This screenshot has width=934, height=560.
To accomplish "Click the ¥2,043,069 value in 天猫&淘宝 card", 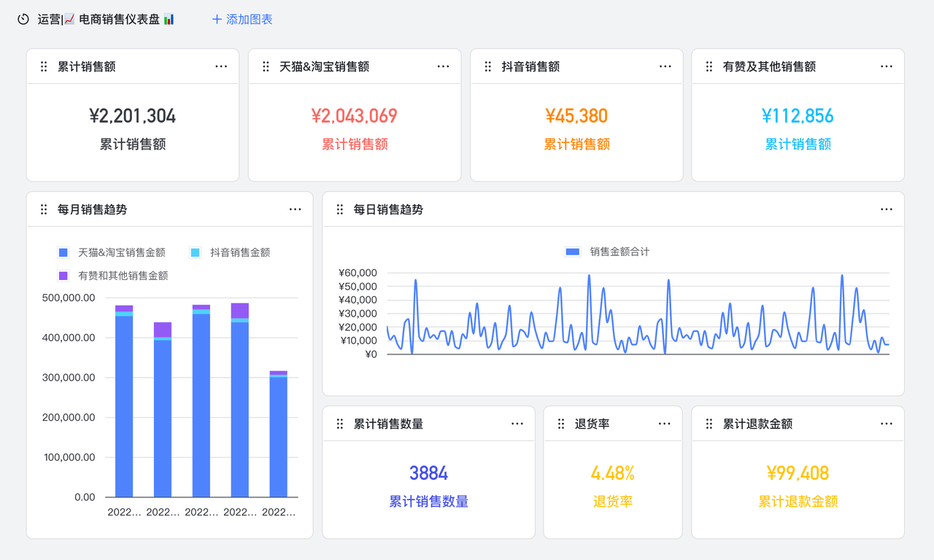I will point(354,116).
